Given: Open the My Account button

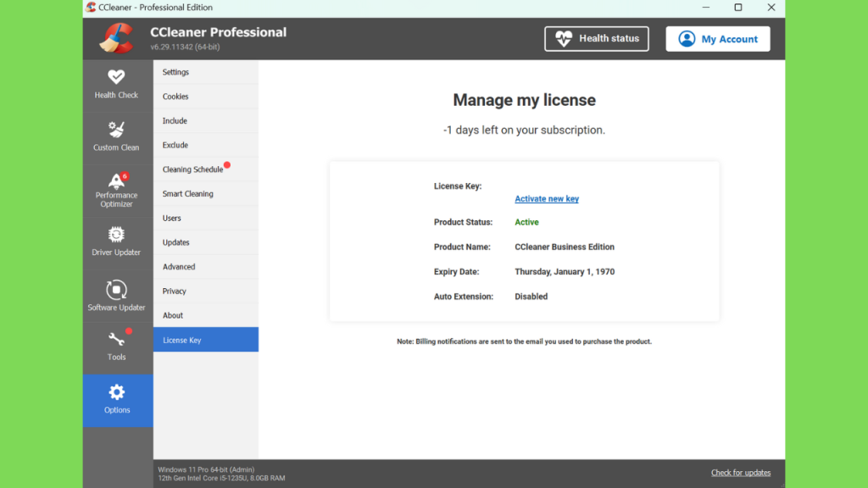Looking at the screenshot, I should coord(717,39).
